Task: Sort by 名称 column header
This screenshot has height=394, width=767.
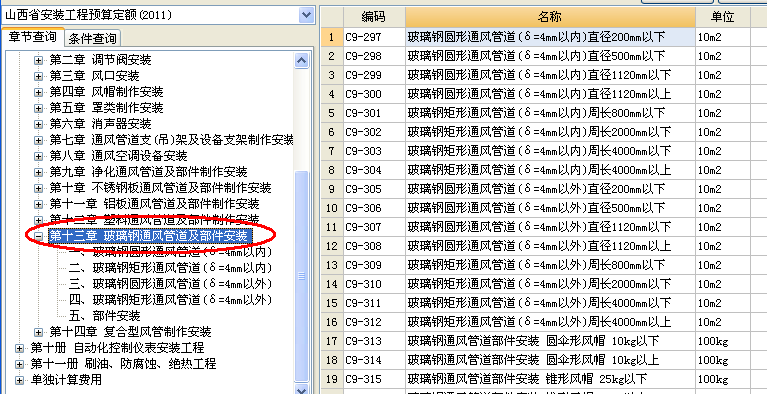Action: [550, 17]
